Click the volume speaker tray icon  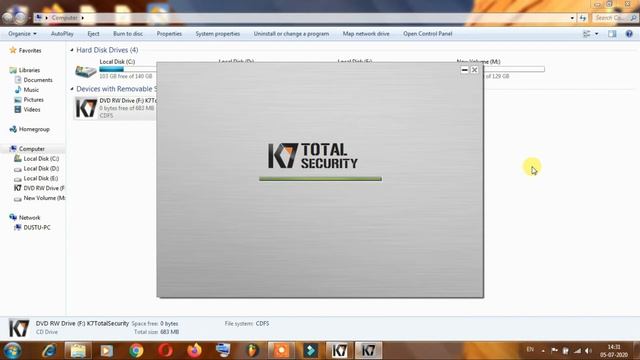pyautogui.click(x=588, y=351)
